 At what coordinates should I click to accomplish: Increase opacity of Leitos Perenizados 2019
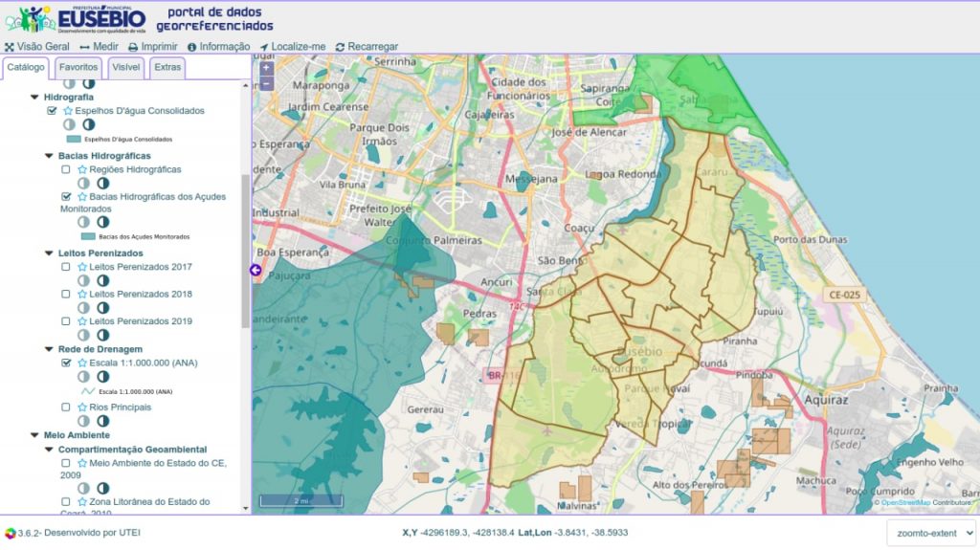pyautogui.click(x=103, y=335)
